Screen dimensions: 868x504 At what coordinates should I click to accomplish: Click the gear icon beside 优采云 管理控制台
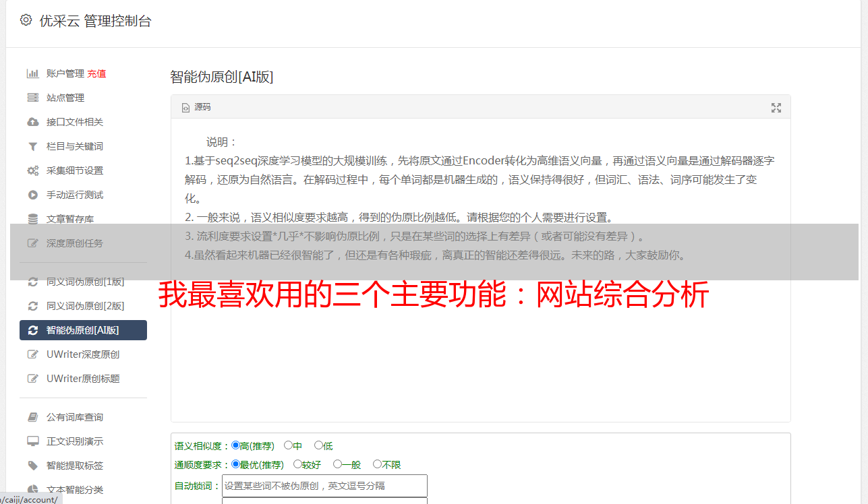26,20
